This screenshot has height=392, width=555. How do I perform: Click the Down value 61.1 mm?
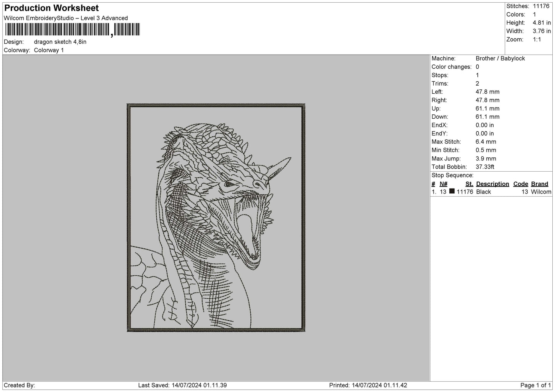(x=487, y=117)
